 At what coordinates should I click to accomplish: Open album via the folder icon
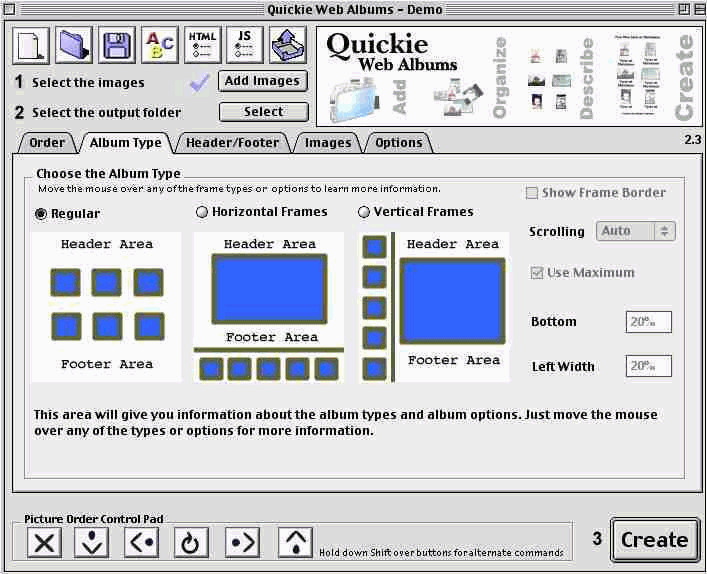click(73, 45)
